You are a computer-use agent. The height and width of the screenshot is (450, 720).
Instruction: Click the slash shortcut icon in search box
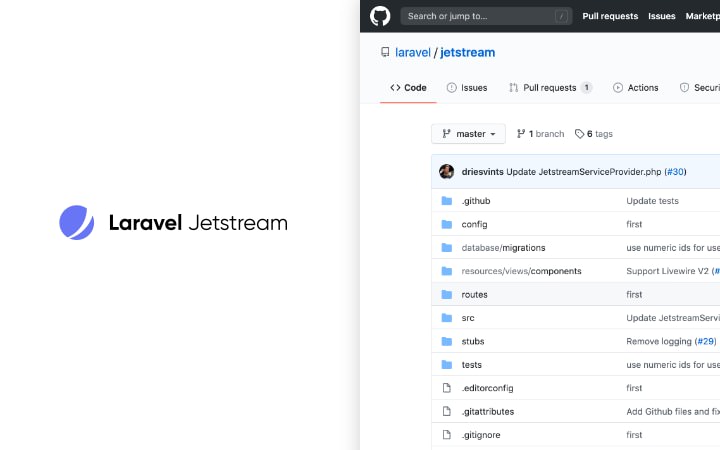point(561,17)
